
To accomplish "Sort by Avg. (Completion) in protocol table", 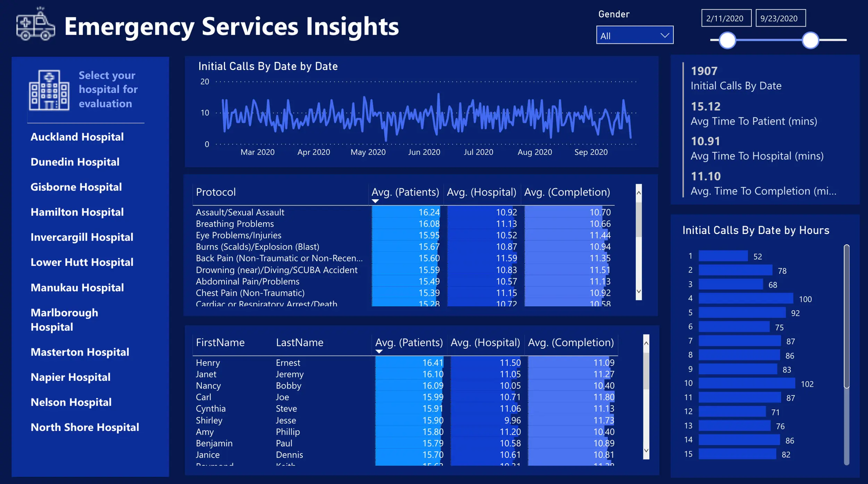I will [x=567, y=192].
